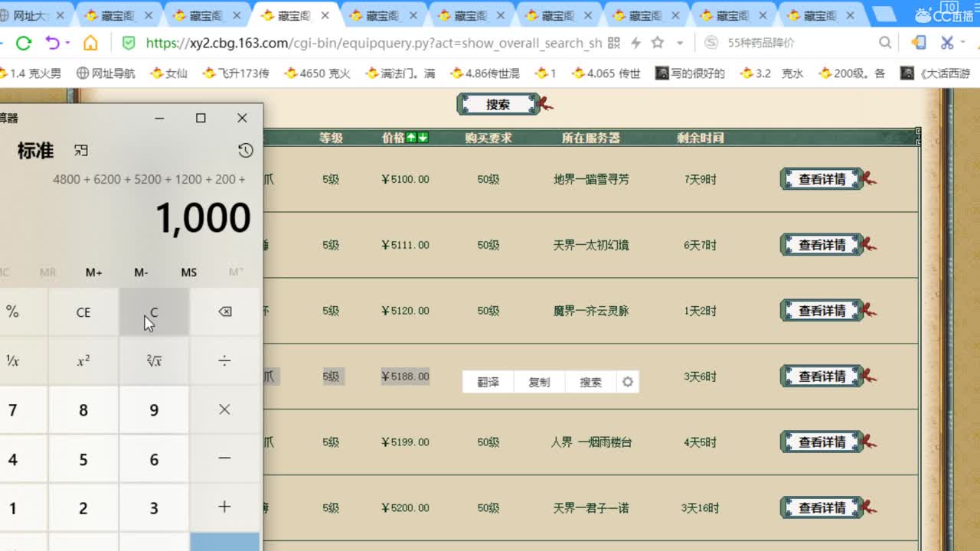Open bookmark 《大话西游
Image resolution: width=980 pixels, height=551 pixels.
coord(936,73)
